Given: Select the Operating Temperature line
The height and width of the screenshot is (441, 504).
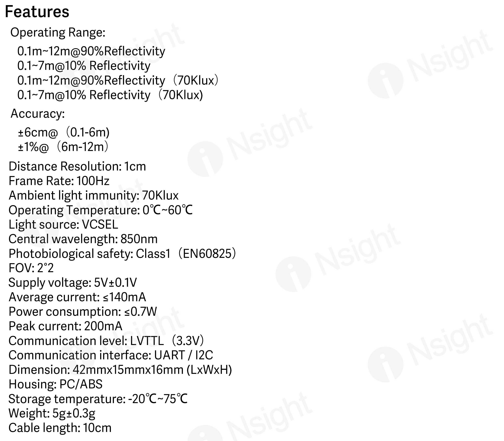Looking at the screenshot, I should [x=100, y=210].
